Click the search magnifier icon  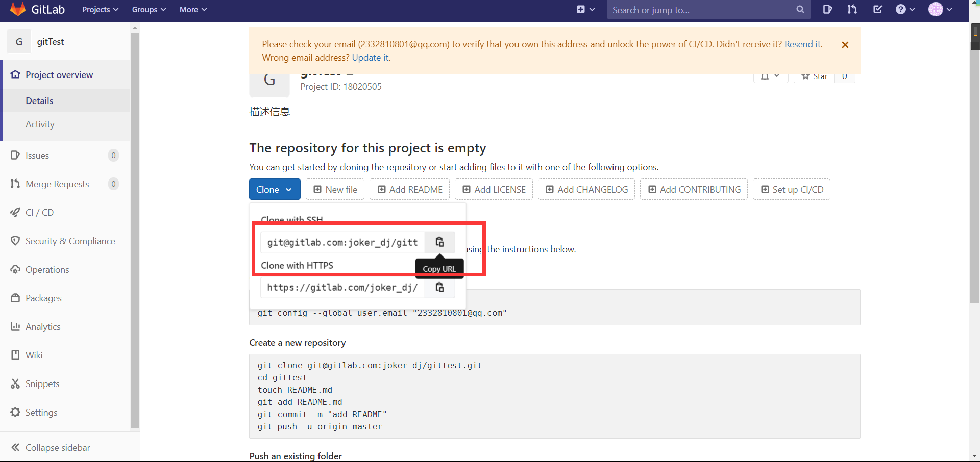800,10
